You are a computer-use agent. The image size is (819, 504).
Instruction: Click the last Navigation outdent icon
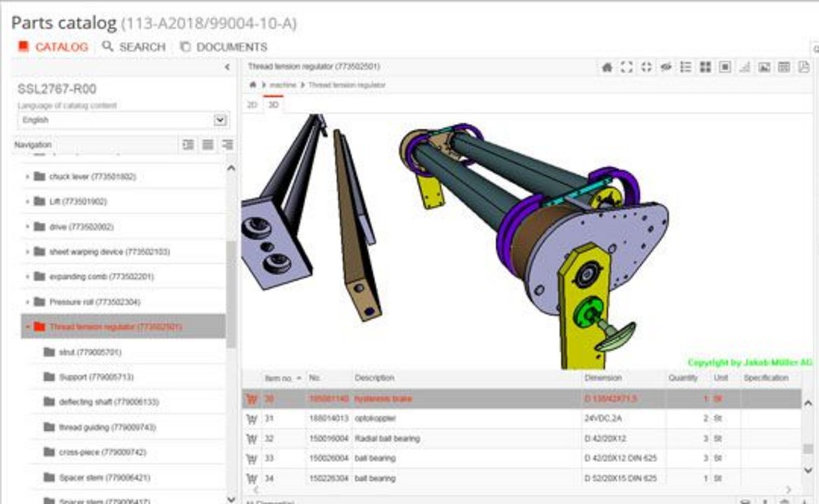coord(227,145)
